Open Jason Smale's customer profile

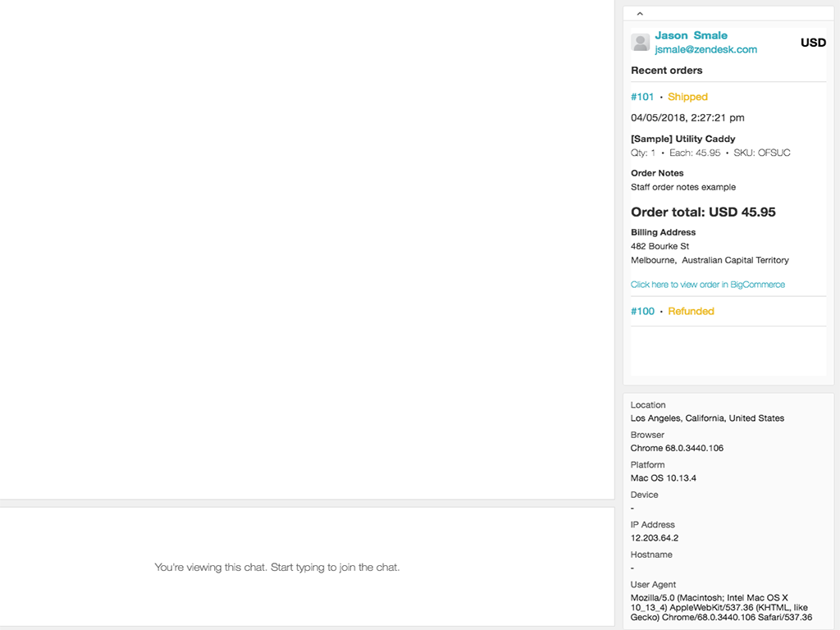click(x=691, y=35)
